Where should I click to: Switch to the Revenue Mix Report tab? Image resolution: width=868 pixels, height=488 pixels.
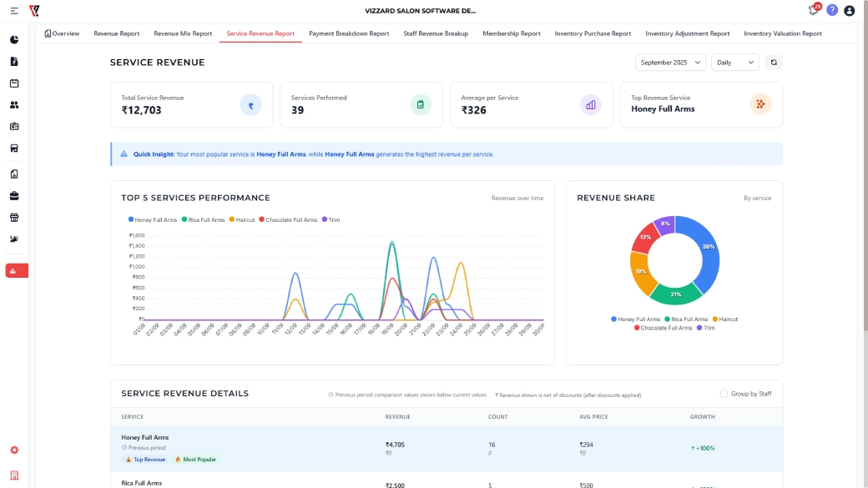click(183, 33)
